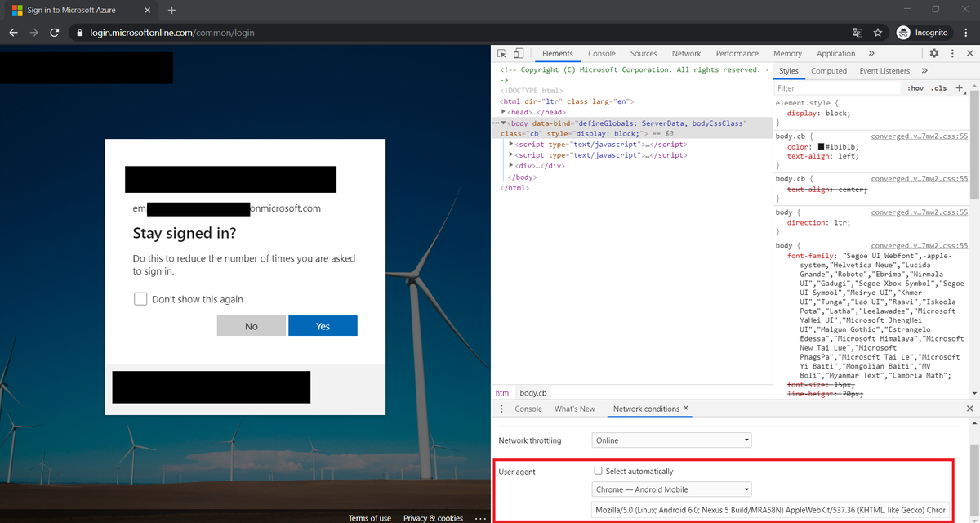Viewport: 980px width, 523px height.
Task: Expand the div element node
Action: tap(511, 165)
